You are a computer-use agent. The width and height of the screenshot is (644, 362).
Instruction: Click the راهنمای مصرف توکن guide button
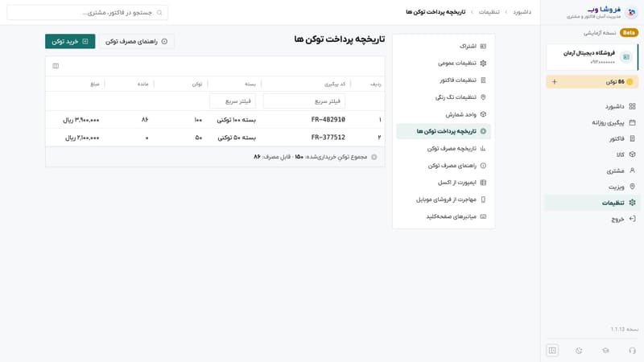click(x=136, y=42)
